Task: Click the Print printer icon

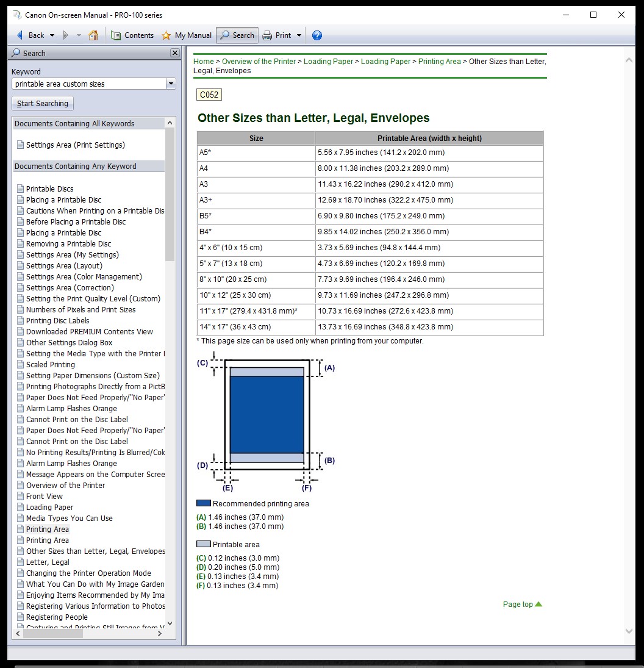Action: tap(268, 35)
